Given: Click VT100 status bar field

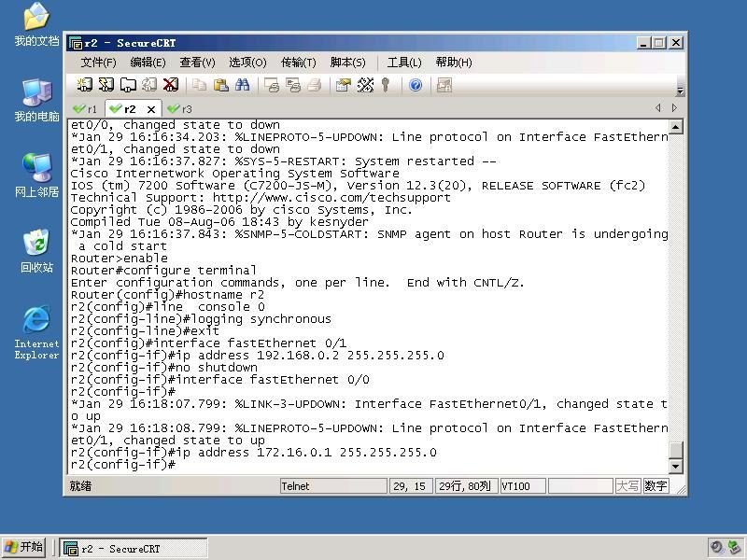Looking at the screenshot, I should tap(523, 485).
